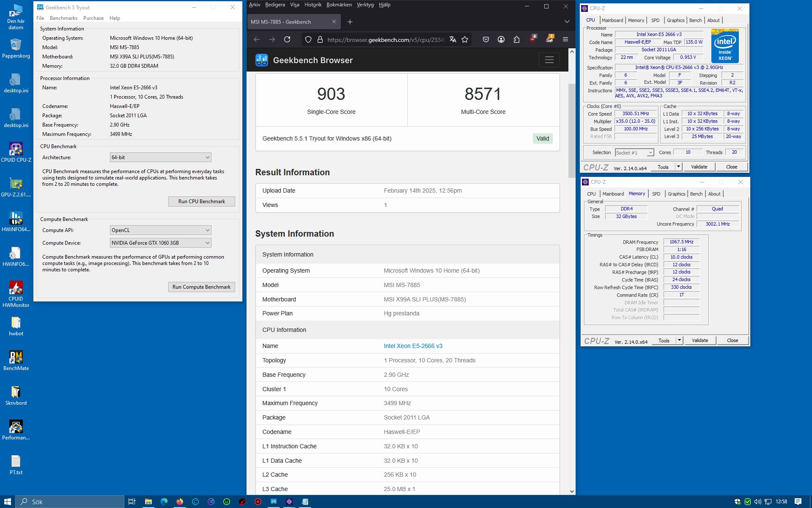Open Compute API OpenCL dropdown
812x508 pixels.
tap(161, 230)
